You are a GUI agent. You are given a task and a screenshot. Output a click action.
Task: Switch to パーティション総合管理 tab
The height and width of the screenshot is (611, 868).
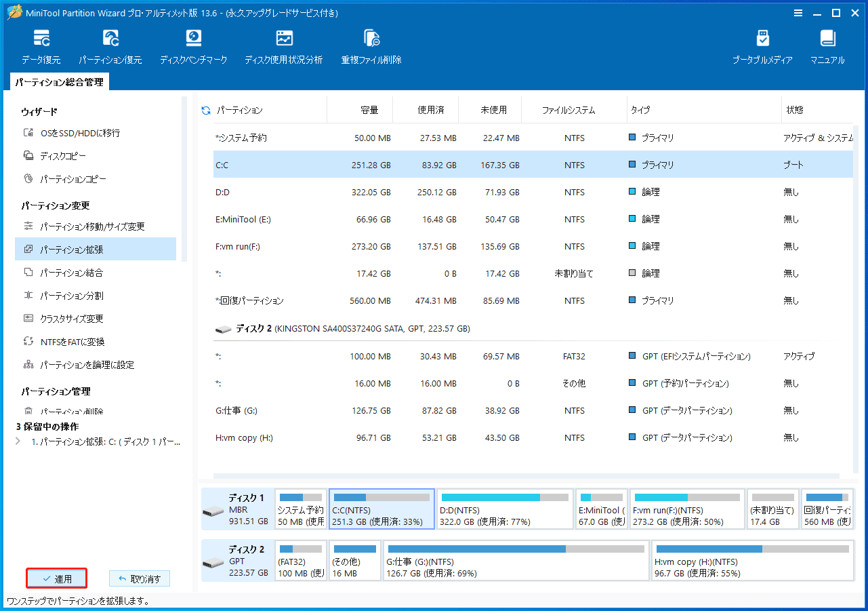60,82
